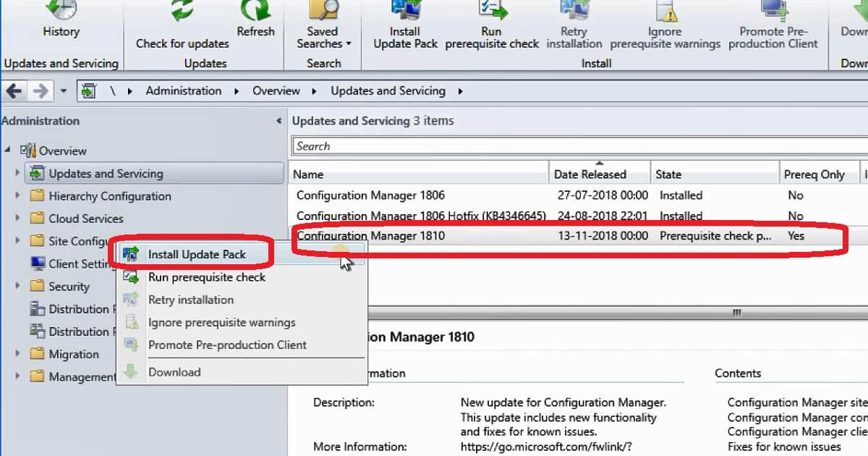Screen dimensions: 868x456
Task: Choose Ignore prerequisite warnings context entry
Action: point(242,322)
